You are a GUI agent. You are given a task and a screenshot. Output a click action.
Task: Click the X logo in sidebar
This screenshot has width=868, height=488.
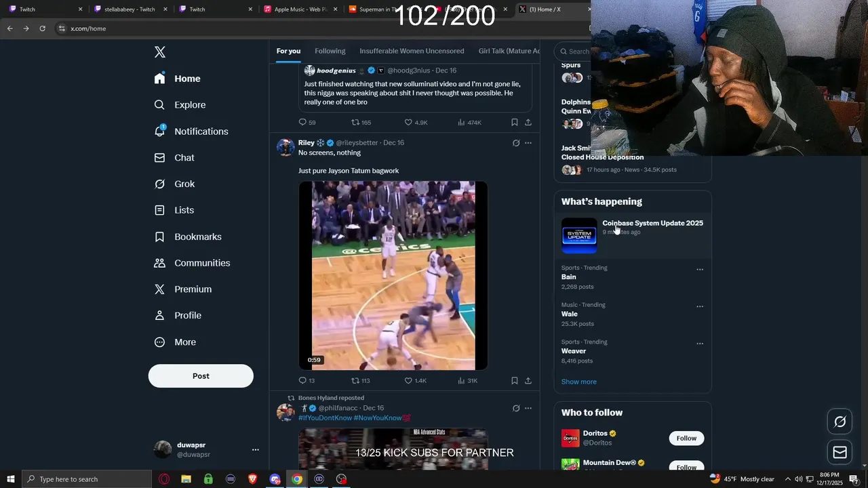(160, 52)
